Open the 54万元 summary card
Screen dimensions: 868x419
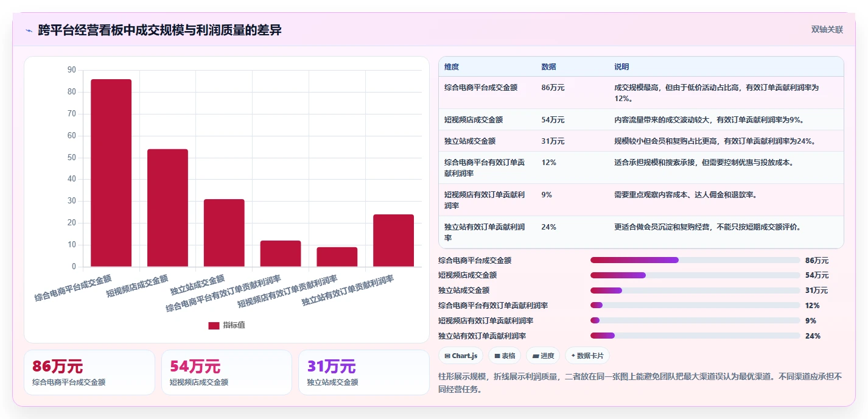[x=226, y=372]
